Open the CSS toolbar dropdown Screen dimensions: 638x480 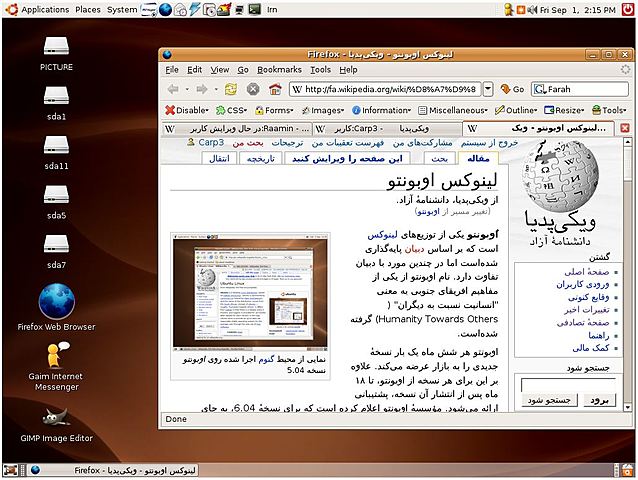point(232,110)
